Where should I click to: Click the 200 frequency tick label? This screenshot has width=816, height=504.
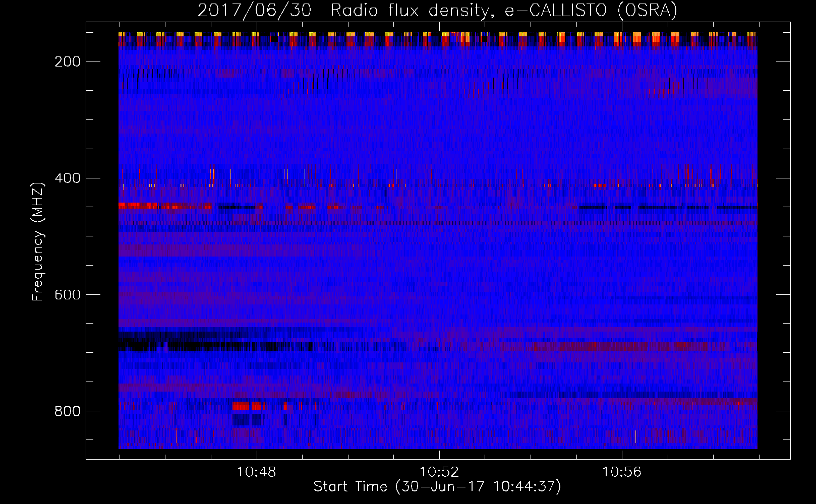point(68,61)
